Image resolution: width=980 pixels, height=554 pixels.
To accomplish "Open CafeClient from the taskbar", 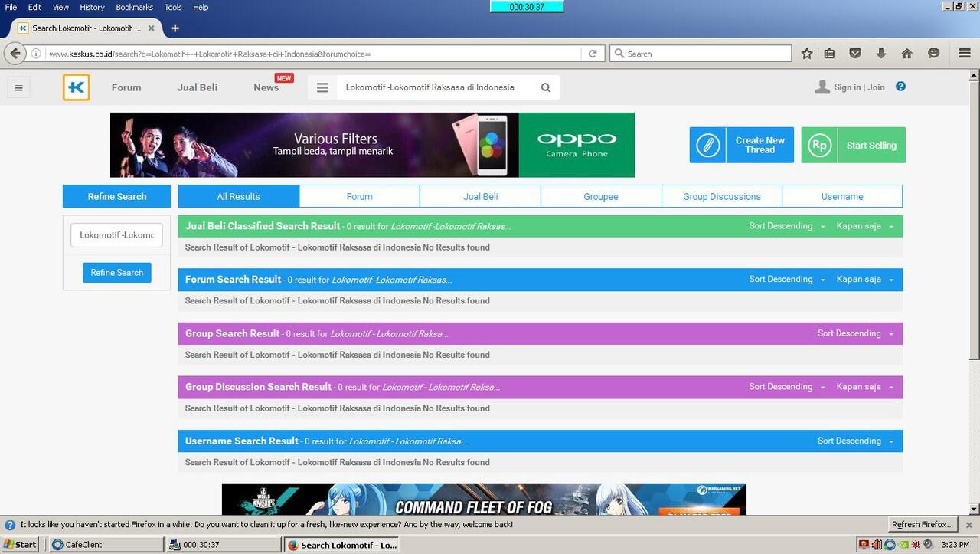I will 106,545.
